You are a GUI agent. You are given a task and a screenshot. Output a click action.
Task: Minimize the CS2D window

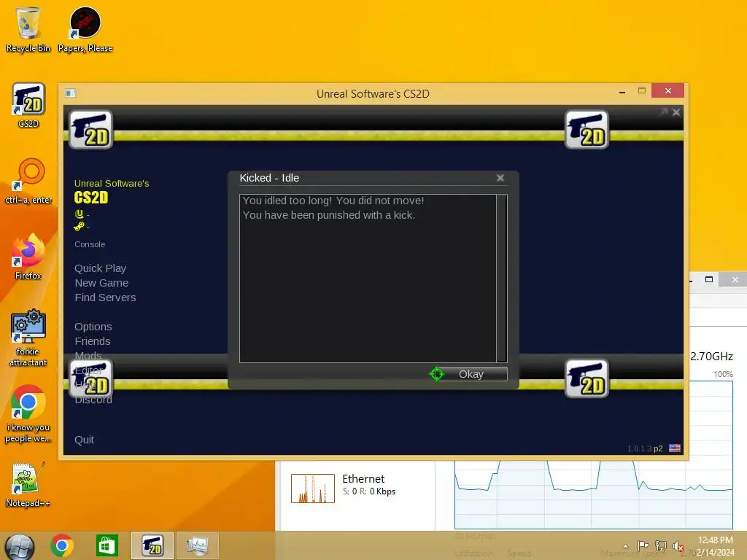(x=622, y=91)
